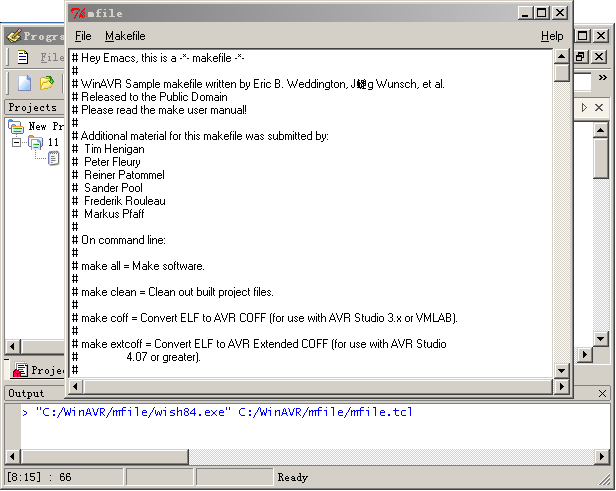The image size is (616, 491).
Task: Restore the inner document window
Action: coord(581,58)
